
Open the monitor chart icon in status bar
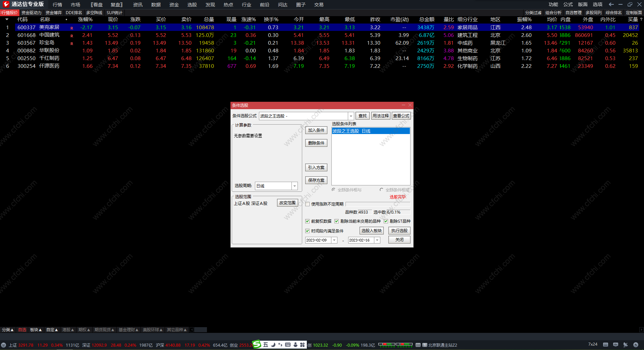[x=615, y=345]
